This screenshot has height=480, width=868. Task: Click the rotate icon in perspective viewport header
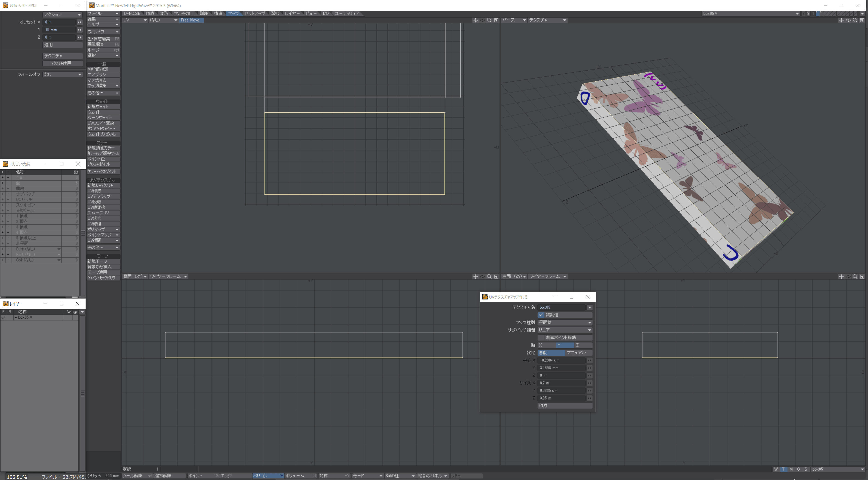coord(848,20)
